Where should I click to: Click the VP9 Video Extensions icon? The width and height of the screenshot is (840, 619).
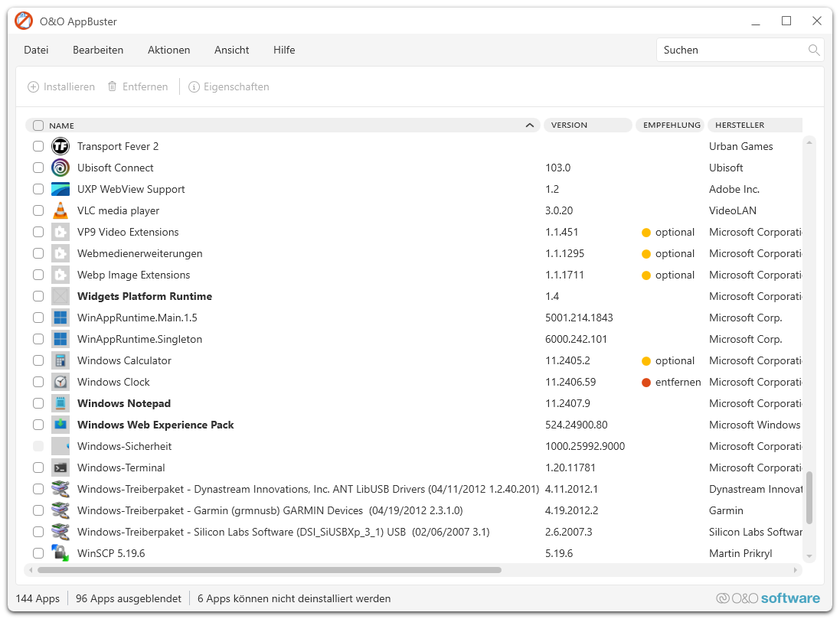pyautogui.click(x=60, y=232)
